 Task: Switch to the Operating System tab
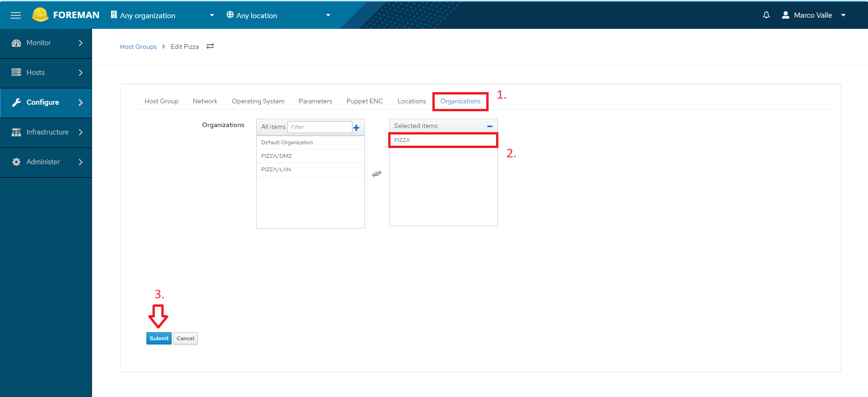[x=258, y=101]
